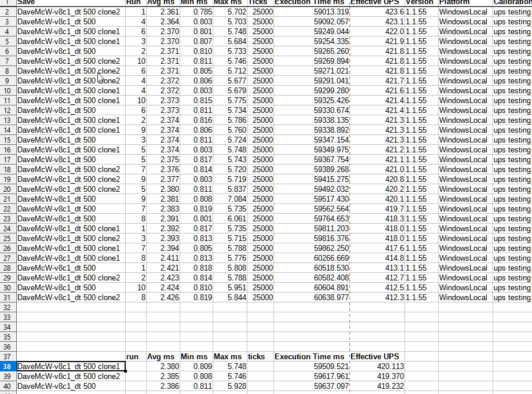Select the empty row 34 header

8,327
